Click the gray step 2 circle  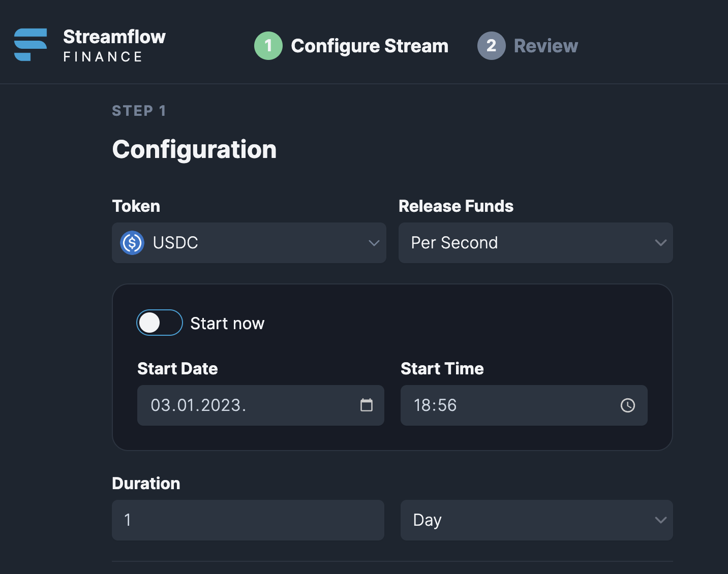tap(491, 46)
